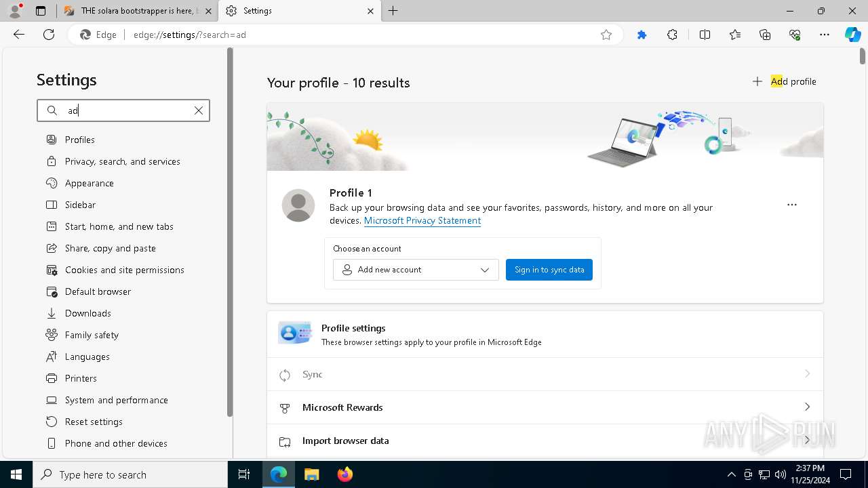Viewport: 868px width, 488px height.
Task: Open Import browser data row
Action: [x=545, y=441]
